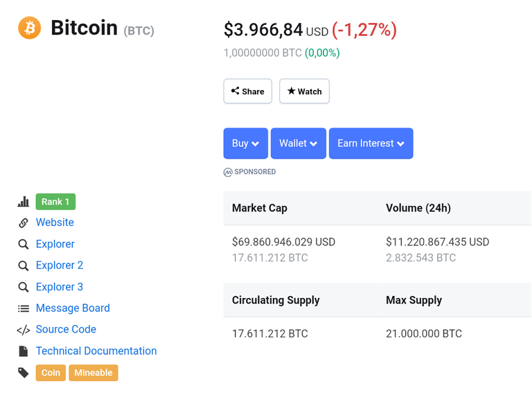Open the Explorer 2 link
Viewport: 532px width, 397px height.
point(60,265)
